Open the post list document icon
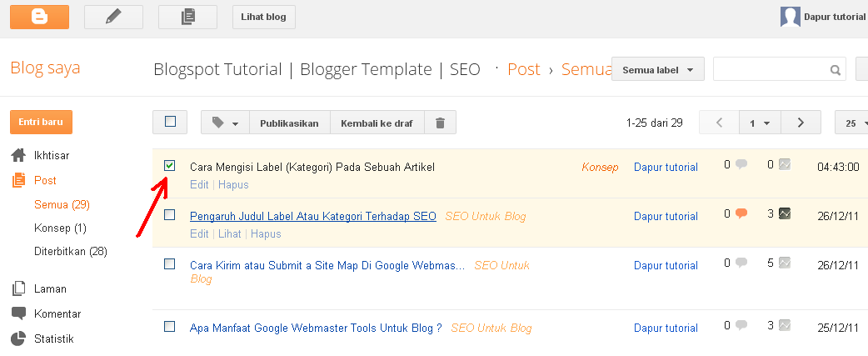Image resolution: width=868 pixels, height=356 pixels. (x=187, y=17)
